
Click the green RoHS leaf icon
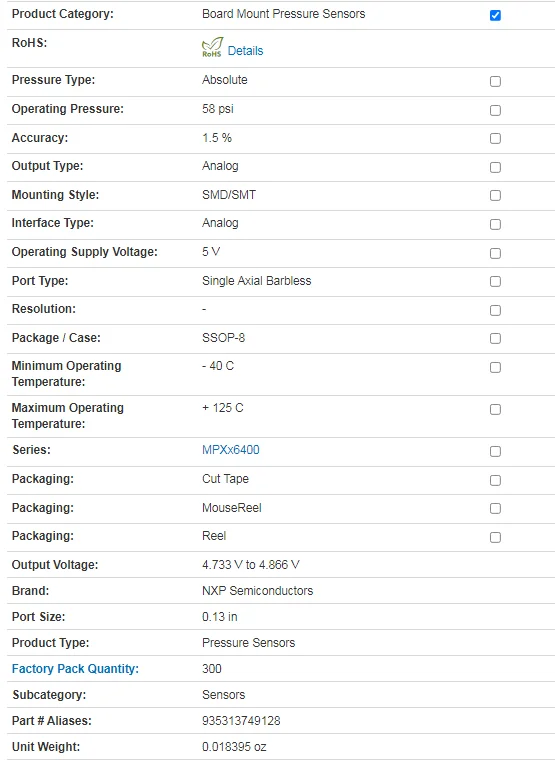tap(212, 48)
